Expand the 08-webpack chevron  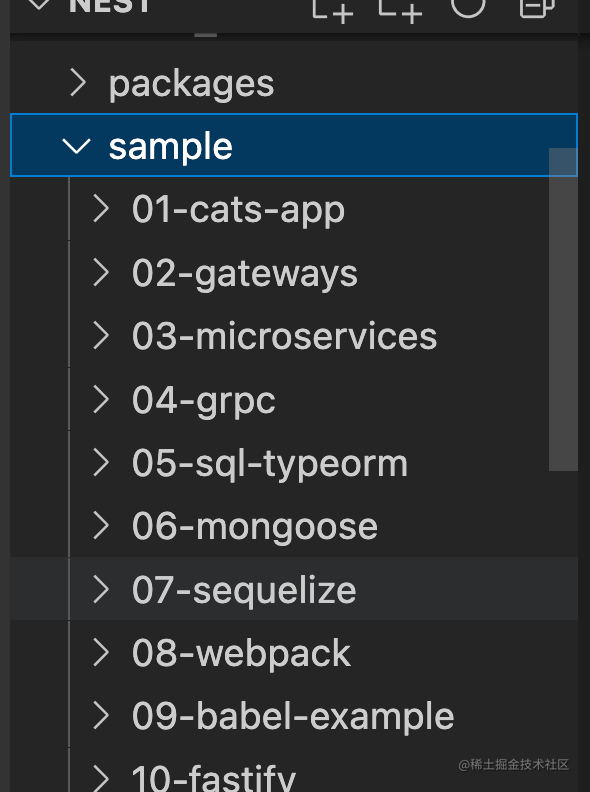pyautogui.click(x=101, y=653)
